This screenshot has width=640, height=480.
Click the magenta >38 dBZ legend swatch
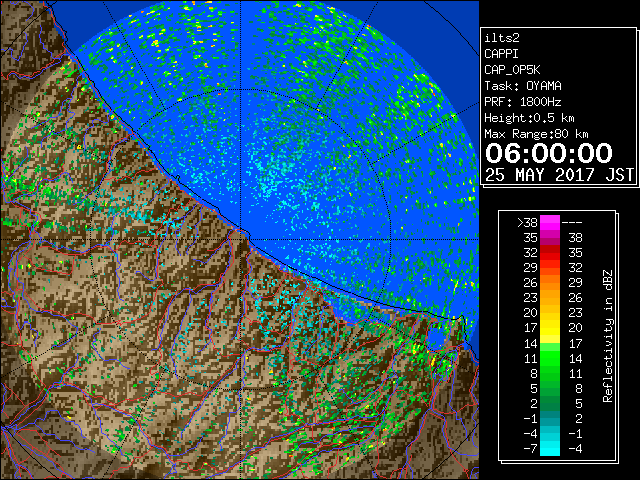pos(550,222)
